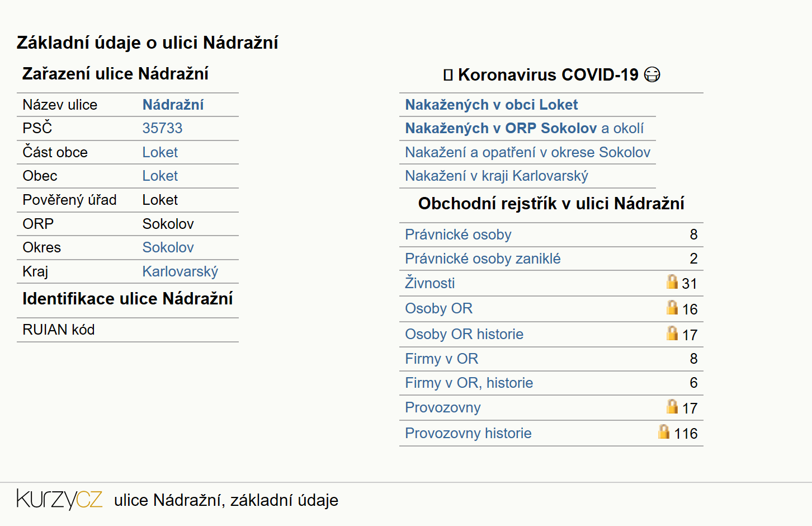
Task: Click the lock icon next to Živnosti
Action: point(672,281)
